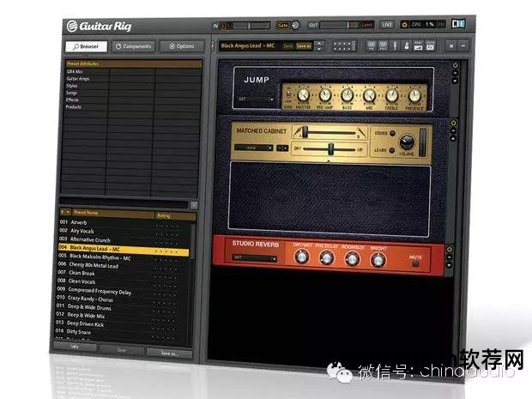Click the Save as button in header

pos(303,45)
